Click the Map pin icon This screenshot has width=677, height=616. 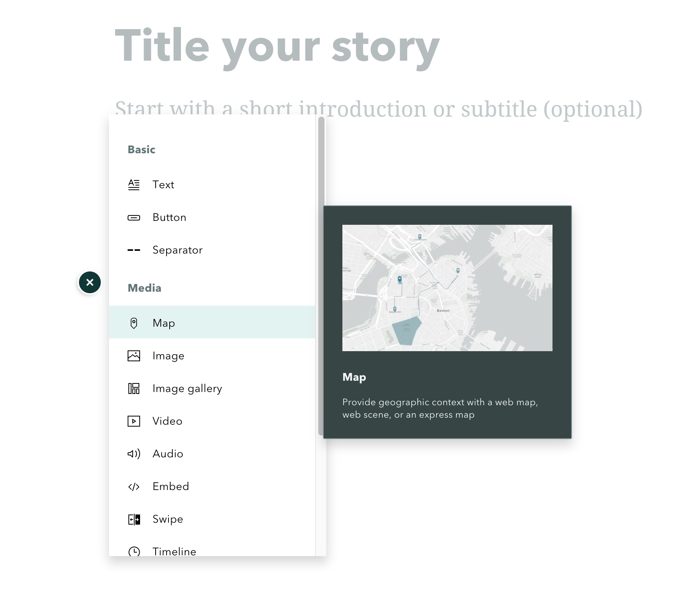pyautogui.click(x=134, y=322)
